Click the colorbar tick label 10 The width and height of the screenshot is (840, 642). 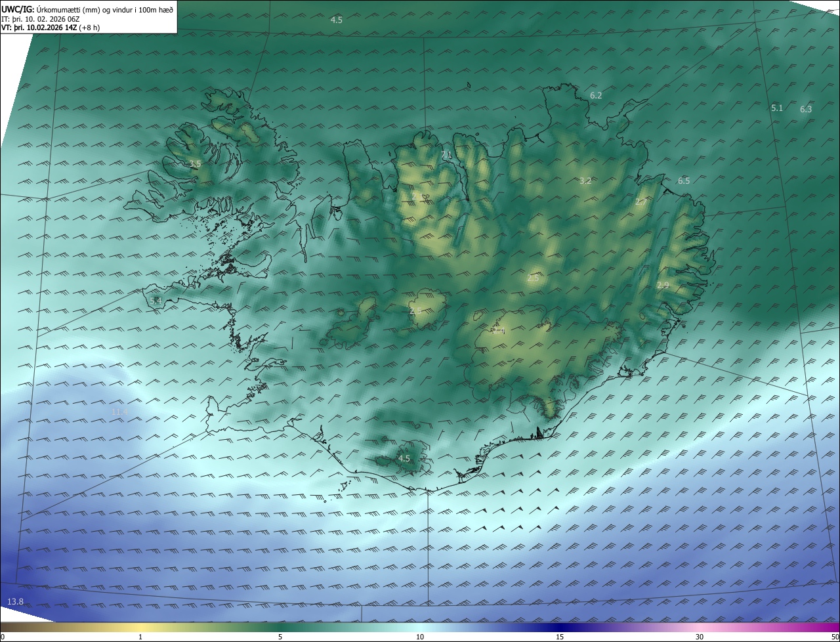tap(420, 637)
